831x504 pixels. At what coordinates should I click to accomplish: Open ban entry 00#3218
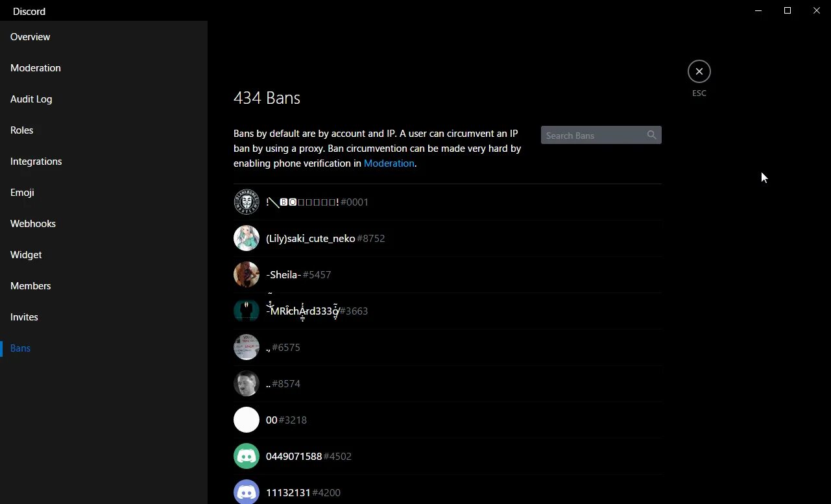(448, 420)
